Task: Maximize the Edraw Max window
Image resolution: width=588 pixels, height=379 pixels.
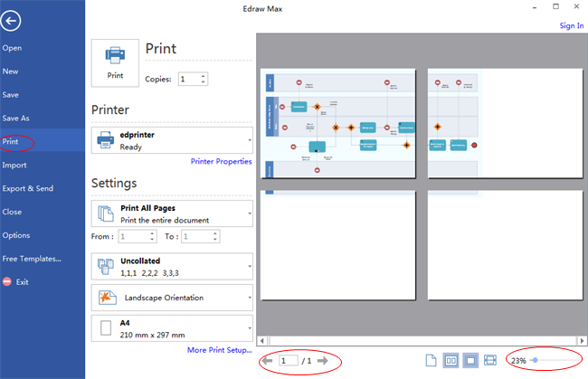Action: pyautogui.click(x=555, y=6)
